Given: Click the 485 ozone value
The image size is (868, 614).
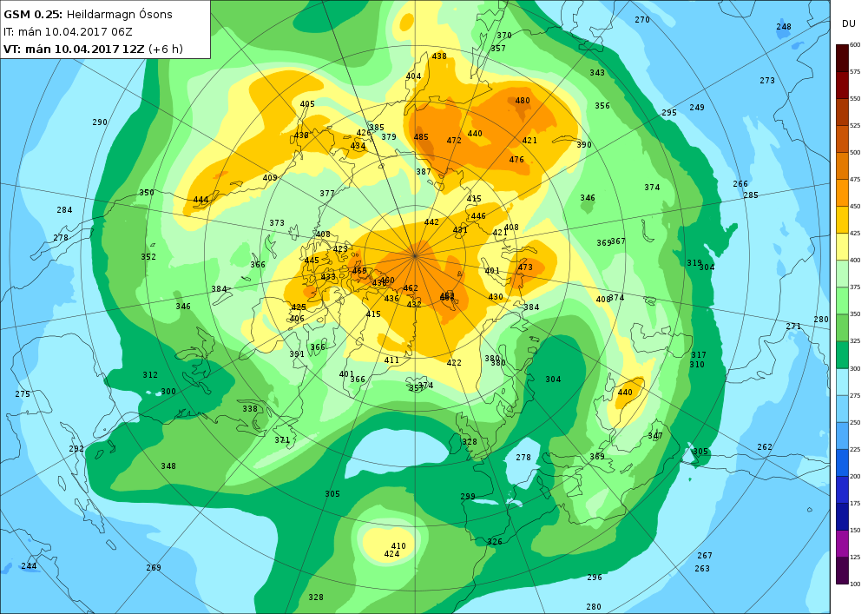Looking at the screenshot, I should (421, 136).
